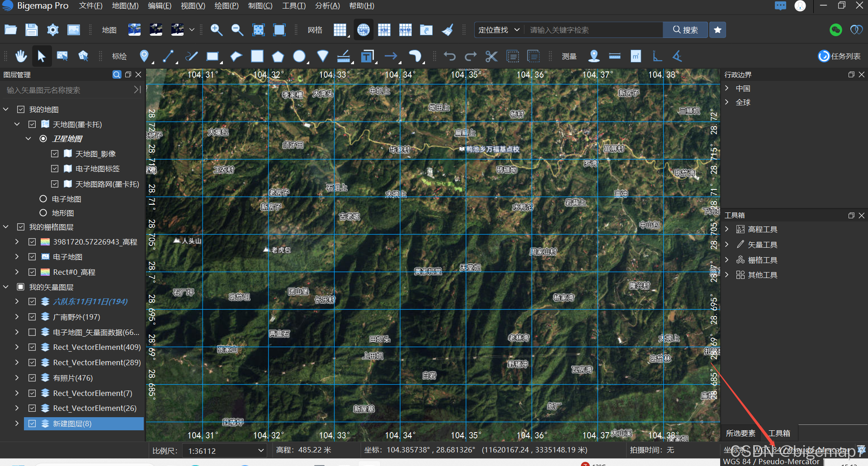The width and height of the screenshot is (868, 466).
Task: Click the 其他工具 toolbox entry
Action: tap(763, 275)
